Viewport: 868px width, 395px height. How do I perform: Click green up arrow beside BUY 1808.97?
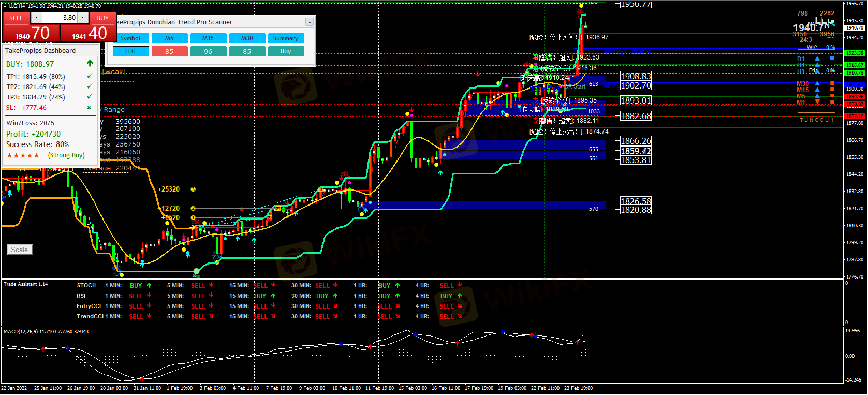(90, 64)
